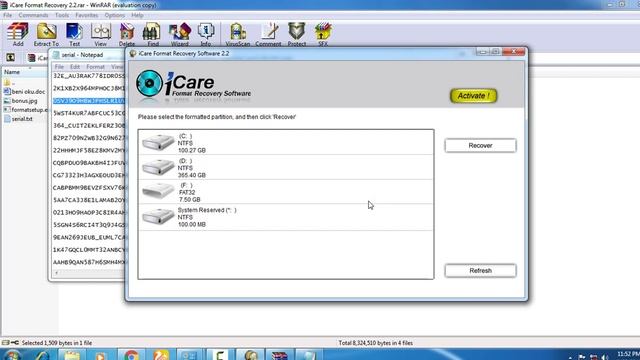Select the F: FAT32 drive icon
Screen dimensions: 640x360
(158, 191)
